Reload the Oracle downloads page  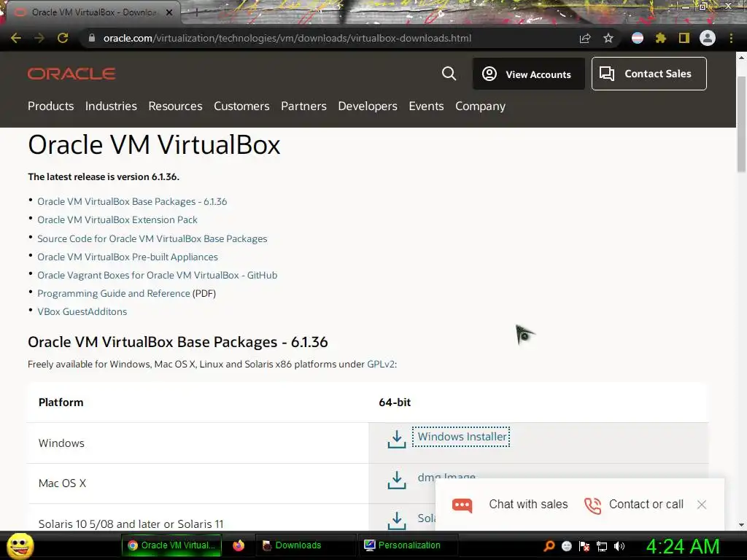coord(63,38)
